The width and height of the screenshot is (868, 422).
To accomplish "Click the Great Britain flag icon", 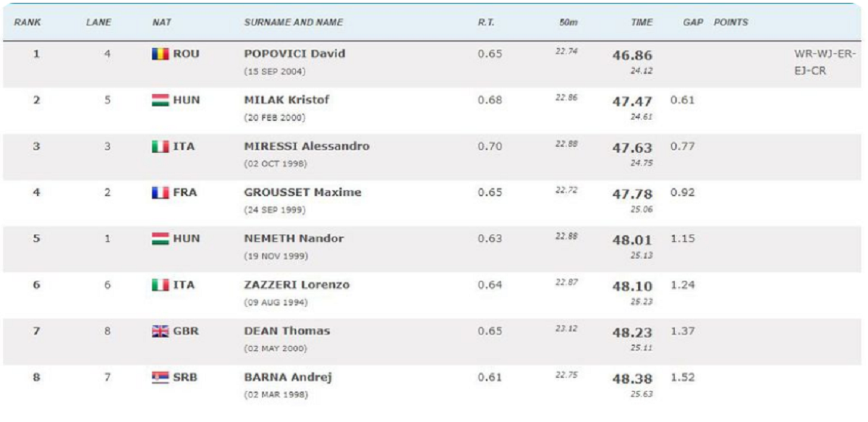I will point(160,332).
